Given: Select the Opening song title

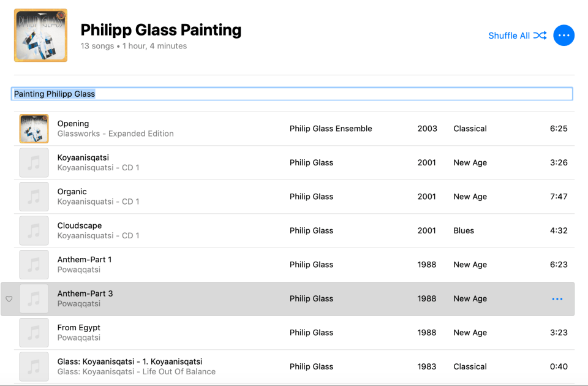Looking at the screenshot, I should coord(73,124).
